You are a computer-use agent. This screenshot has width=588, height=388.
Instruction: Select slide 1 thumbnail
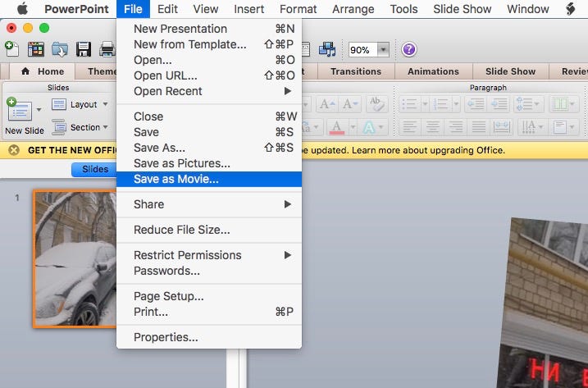pos(75,259)
